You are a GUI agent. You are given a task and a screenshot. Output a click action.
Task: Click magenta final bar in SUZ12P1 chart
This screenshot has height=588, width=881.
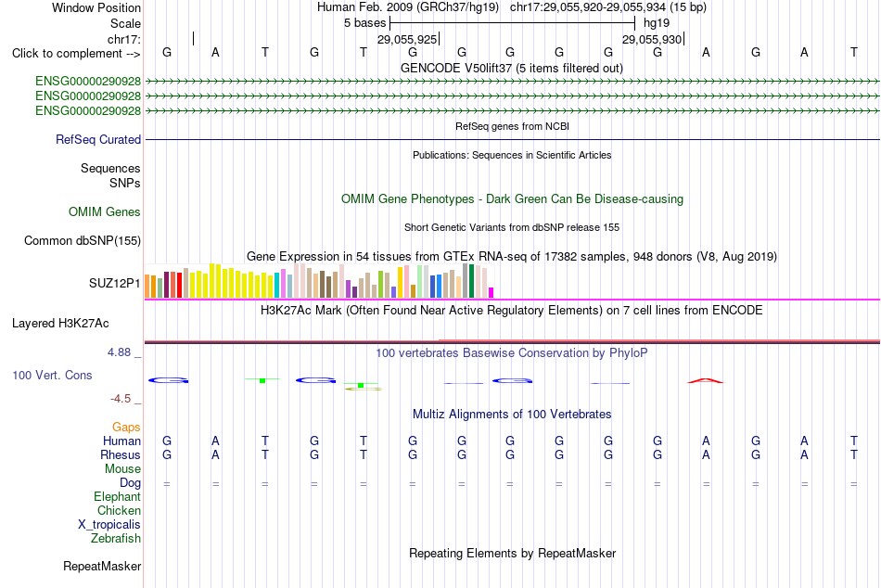click(x=492, y=292)
